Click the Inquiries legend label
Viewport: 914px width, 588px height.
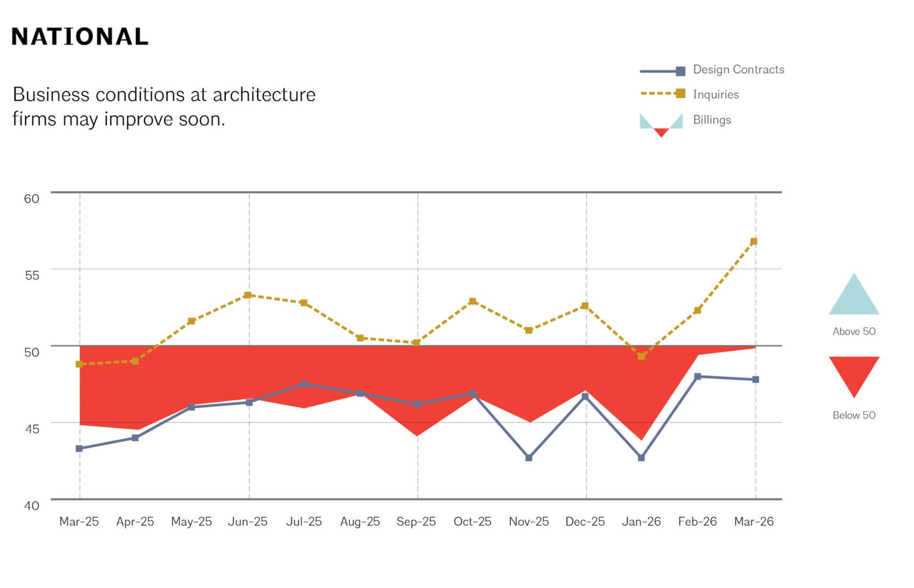715,95
